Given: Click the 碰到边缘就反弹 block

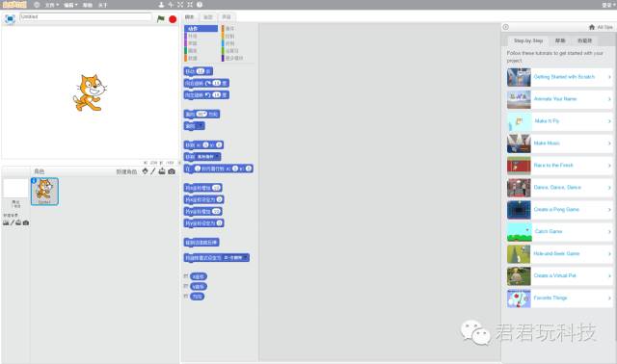Looking at the screenshot, I should [x=201, y=242].
